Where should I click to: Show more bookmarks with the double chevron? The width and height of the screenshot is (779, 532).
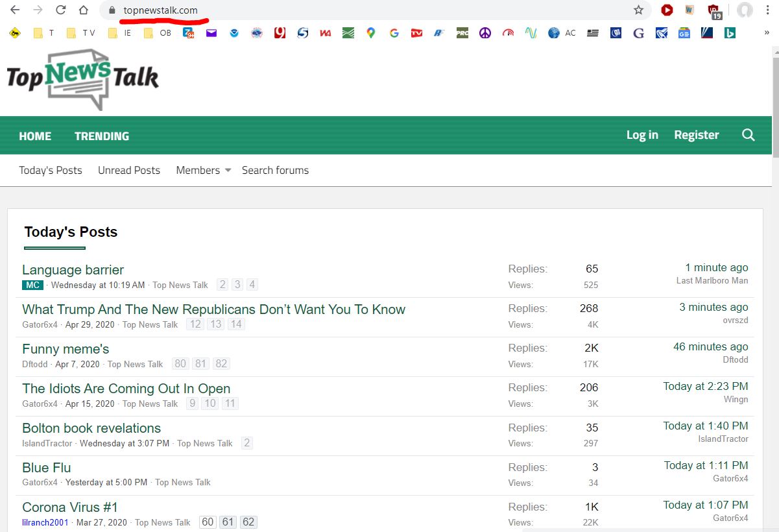(x=767, y=32)
